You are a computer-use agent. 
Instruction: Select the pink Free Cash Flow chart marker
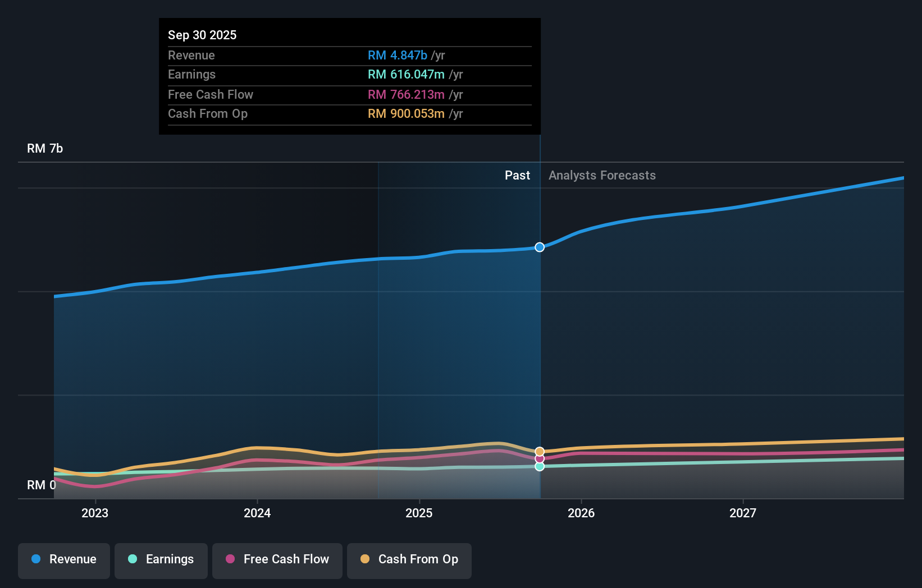[539, 459]
